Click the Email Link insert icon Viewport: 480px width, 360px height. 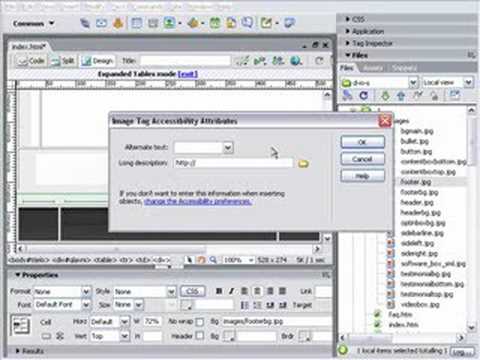tap(102, 23)
